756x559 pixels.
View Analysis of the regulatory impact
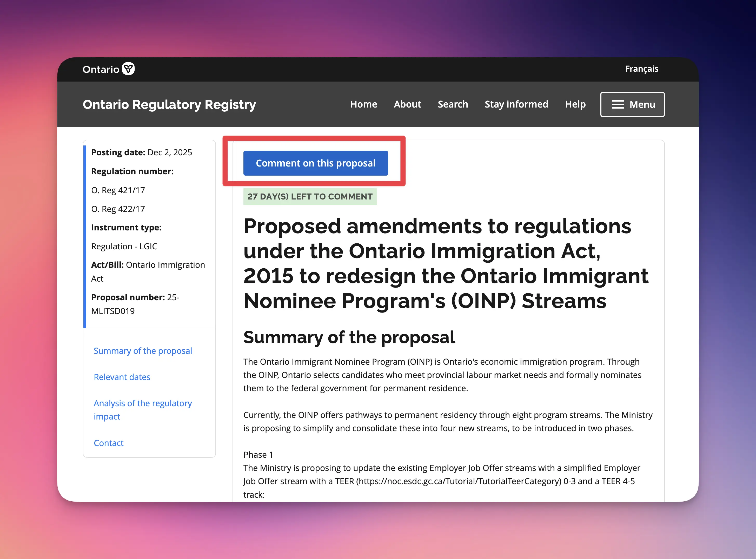[142, 409]
